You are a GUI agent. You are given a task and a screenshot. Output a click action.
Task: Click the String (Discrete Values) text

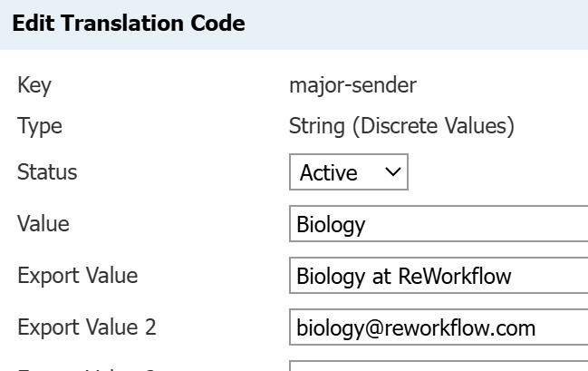tap(401, 127)
